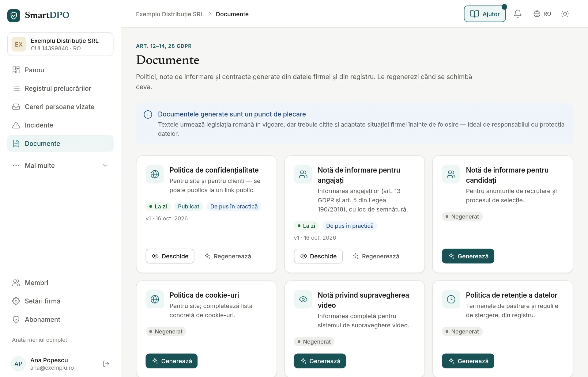Viewport: 588px width, 377px height.
Task: Generate the supravegherea video note
Action: click(x=320, y=361)
